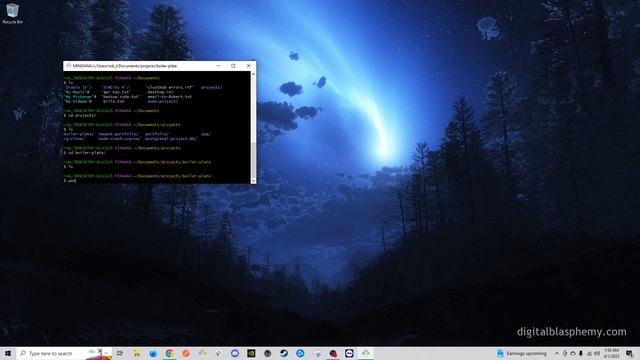Open Task View from the taskbar
640x360 pixels.
[x=120, y=353]
